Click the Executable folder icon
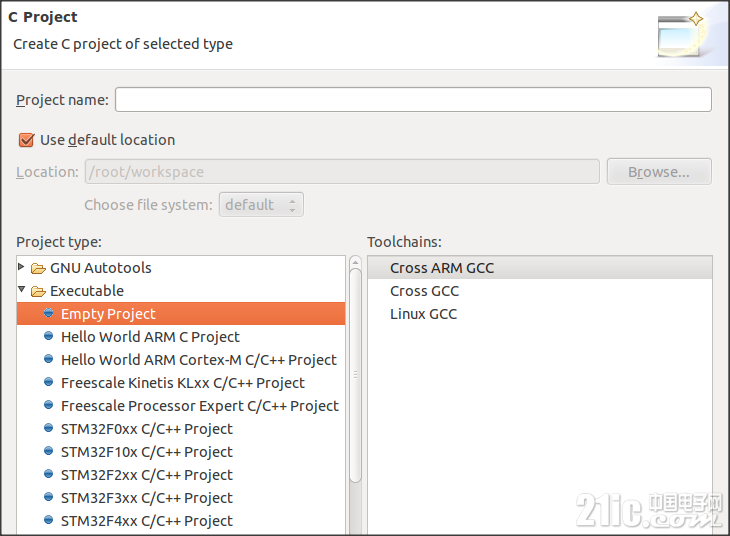This screenshot has height=536, width=730. pyautogui.click(x=38, y=291)
